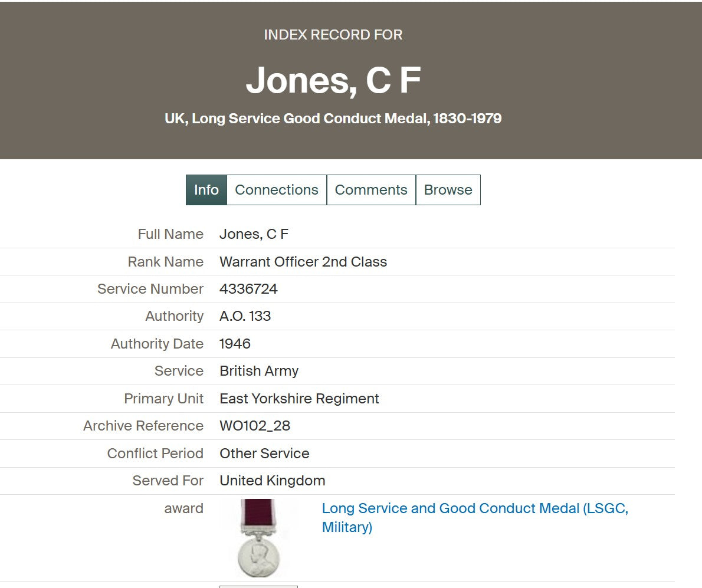Viewport: 702px width, 588px height.
Task: Click the Full Name value "Jones, C F"
Action: pyautogui.click(x=254, y=234)
